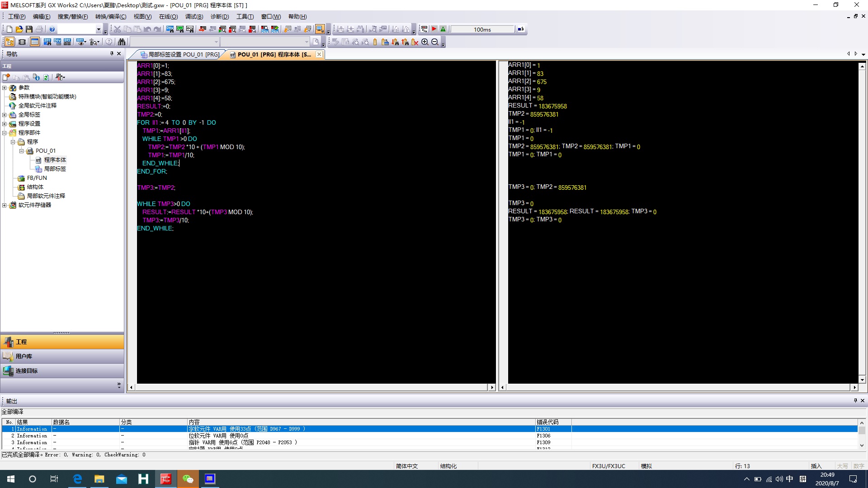Open the 转换/编译 menu
The width and height of the screenshot is (868, 488).
point(111,17)
